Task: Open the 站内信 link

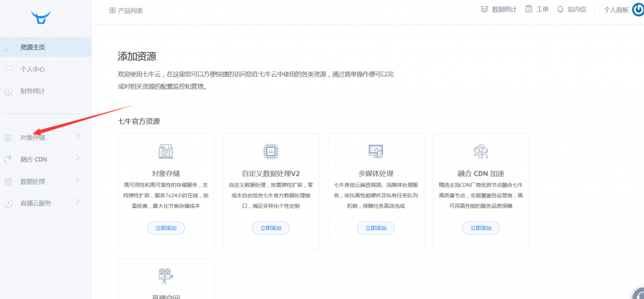Action: click(577, 9)
